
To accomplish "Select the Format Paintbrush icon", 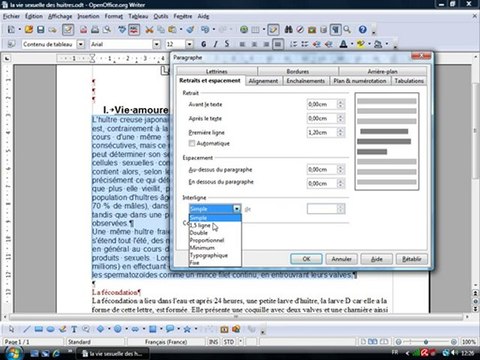I will tap(190, 29).
